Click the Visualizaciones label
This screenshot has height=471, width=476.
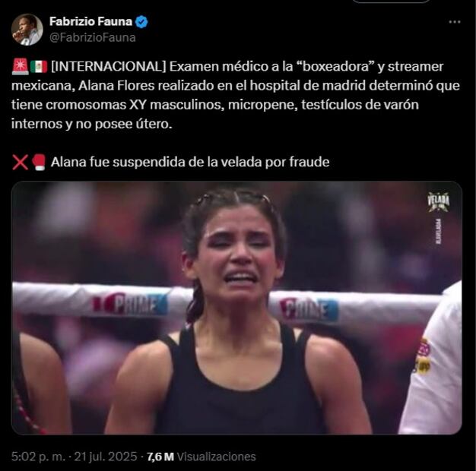pyautogui.click(x=216, y=457)
